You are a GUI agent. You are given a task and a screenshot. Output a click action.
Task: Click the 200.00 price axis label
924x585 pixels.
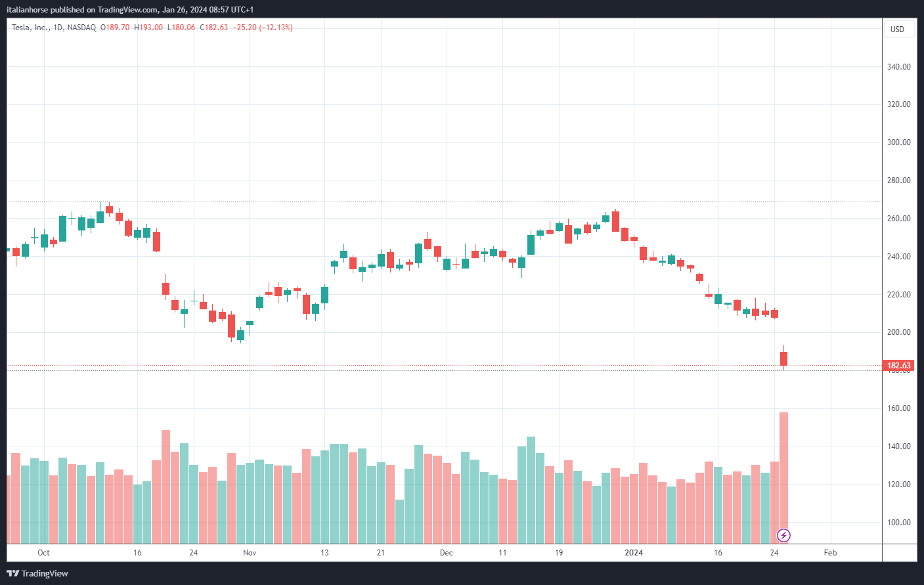tap(899, 332)
